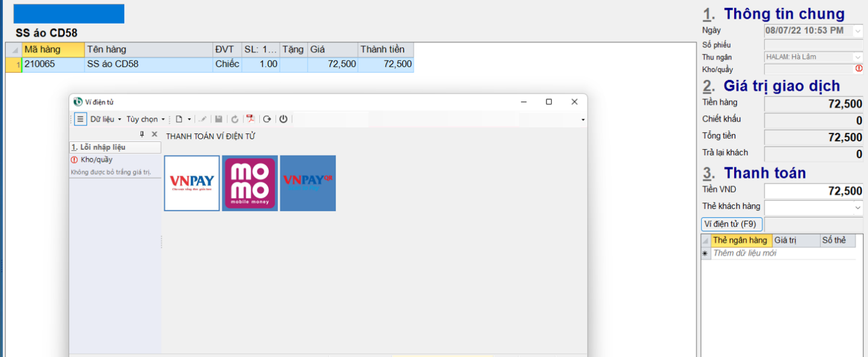868x357 pixels.
Task: Expand the Thẻ khách hàng dropdown
Action: 858,208
